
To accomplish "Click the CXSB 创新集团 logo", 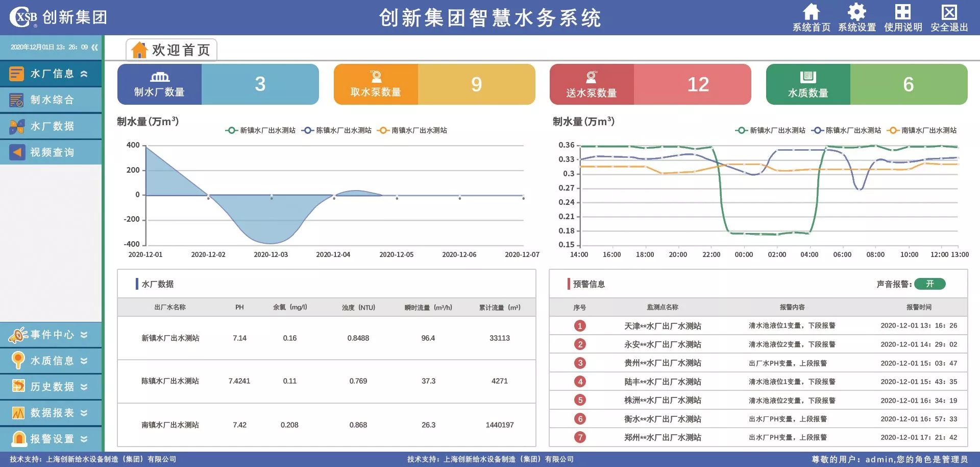I will click(58, 17).
